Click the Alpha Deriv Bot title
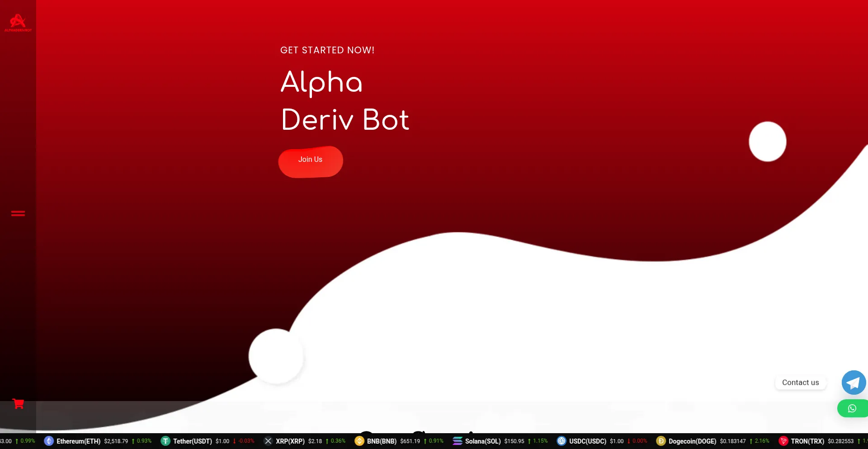 point(345,100)
